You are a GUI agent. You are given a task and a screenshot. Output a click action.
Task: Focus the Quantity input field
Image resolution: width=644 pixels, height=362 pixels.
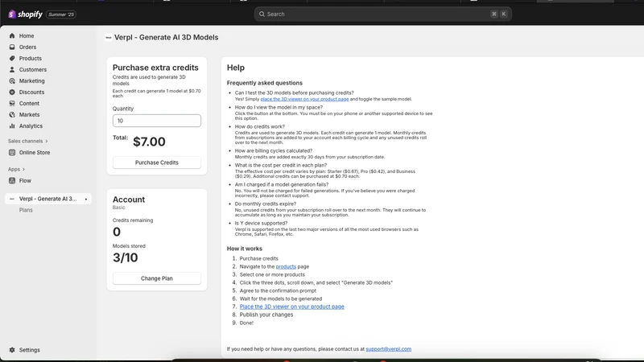tap(157, 121)
